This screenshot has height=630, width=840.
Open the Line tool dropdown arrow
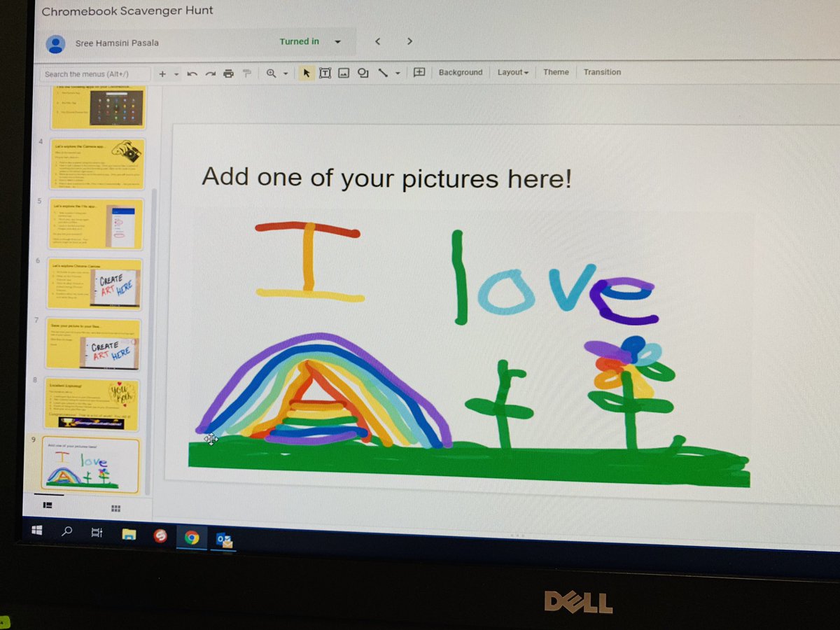pos(398,72)
